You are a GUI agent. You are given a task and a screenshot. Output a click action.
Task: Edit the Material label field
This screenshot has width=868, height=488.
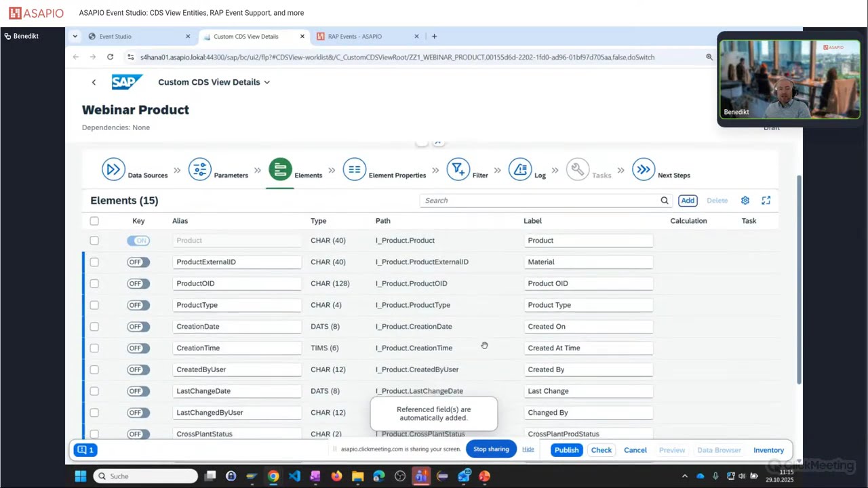589,262
